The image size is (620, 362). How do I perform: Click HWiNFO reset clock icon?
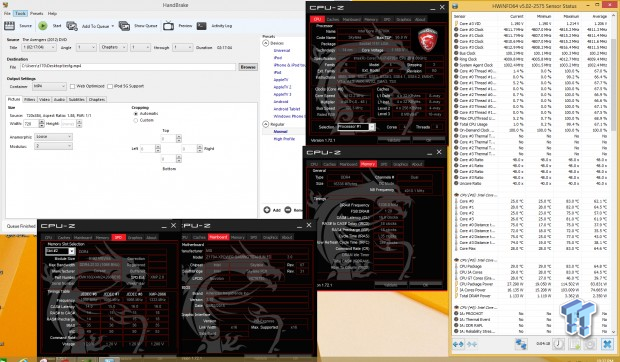coord(558,344)
